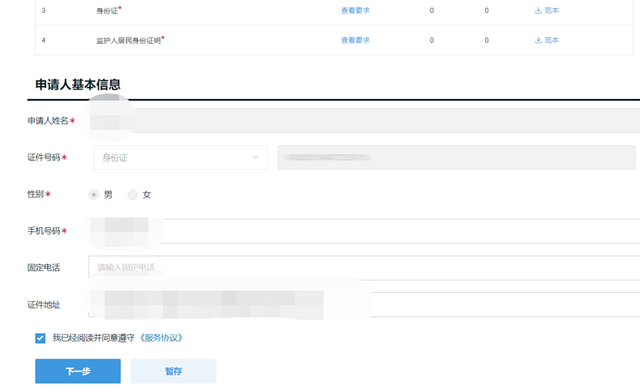Click the 证件号码 number input field
Screen dimensions: 640x392
(x=456, y=158)
